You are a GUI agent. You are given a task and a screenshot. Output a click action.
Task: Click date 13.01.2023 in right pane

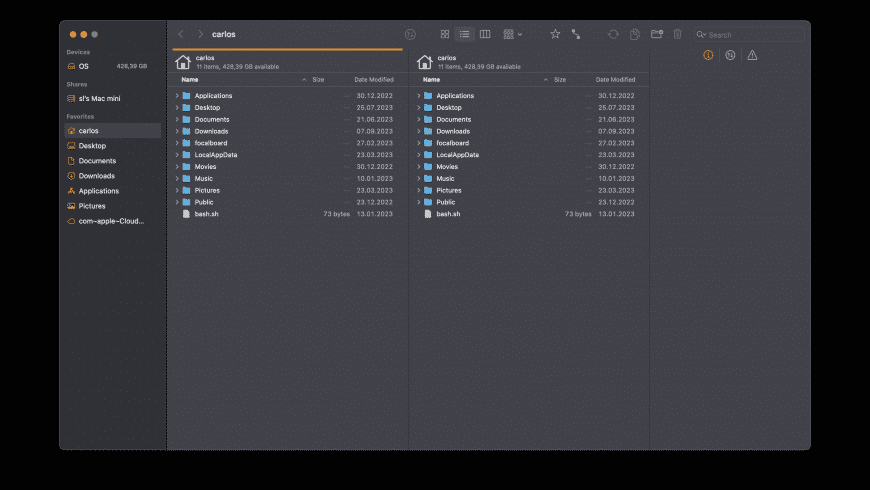coord(616,214)
